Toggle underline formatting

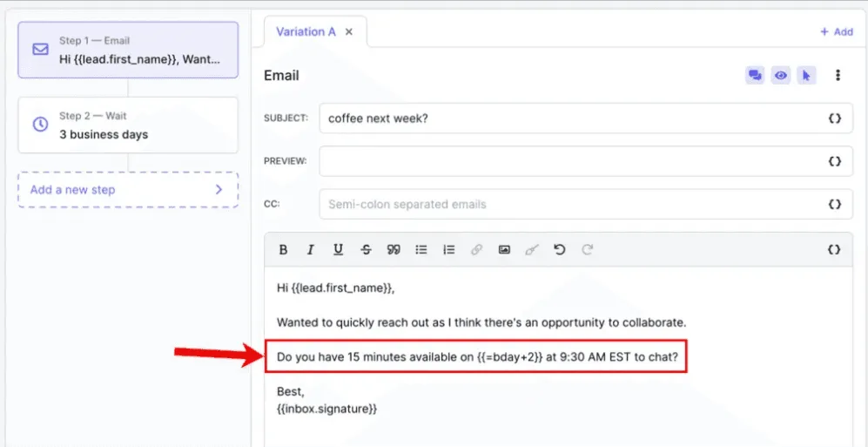point(338,250)
